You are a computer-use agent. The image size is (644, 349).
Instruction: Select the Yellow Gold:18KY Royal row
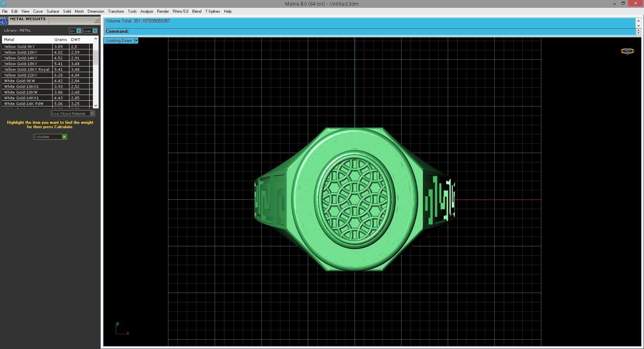tap(47, 69)
